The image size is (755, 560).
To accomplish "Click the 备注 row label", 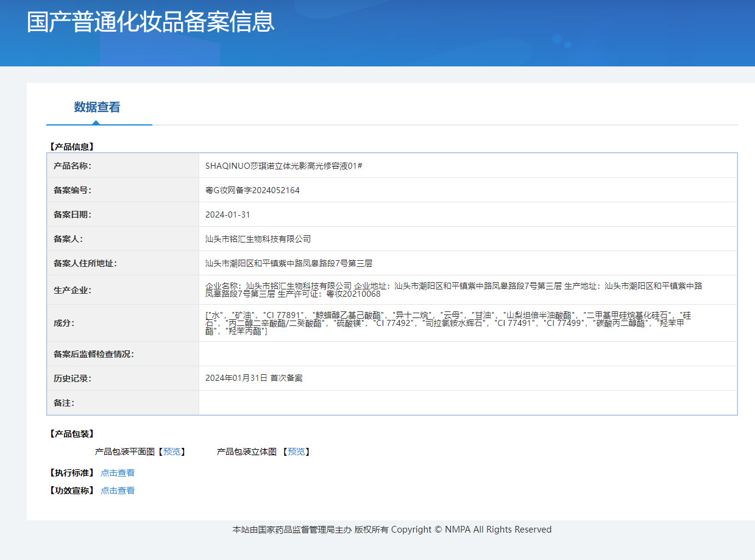I will point(64,403).
